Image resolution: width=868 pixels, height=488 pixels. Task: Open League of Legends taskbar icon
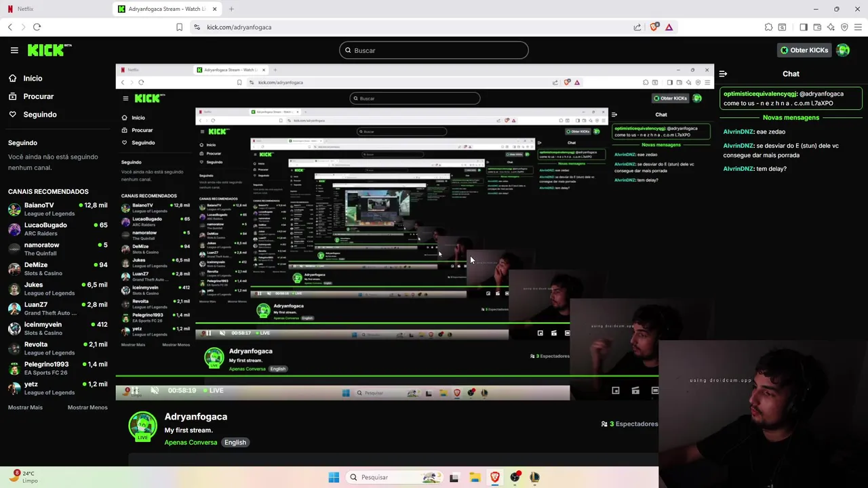click(534, 477)
